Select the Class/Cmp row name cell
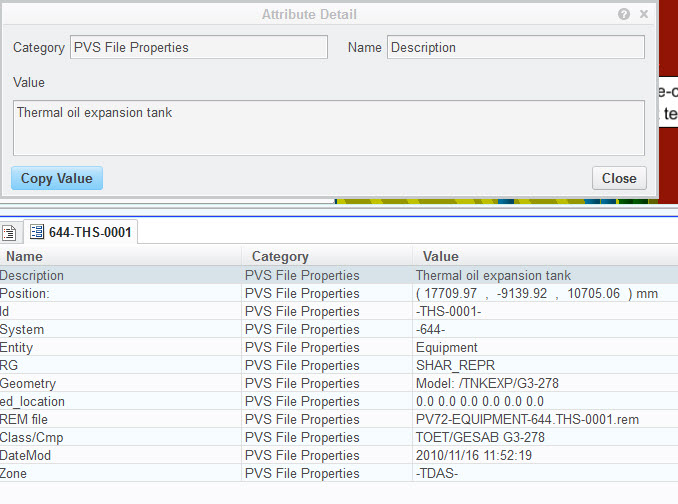 tap(121, 437)
